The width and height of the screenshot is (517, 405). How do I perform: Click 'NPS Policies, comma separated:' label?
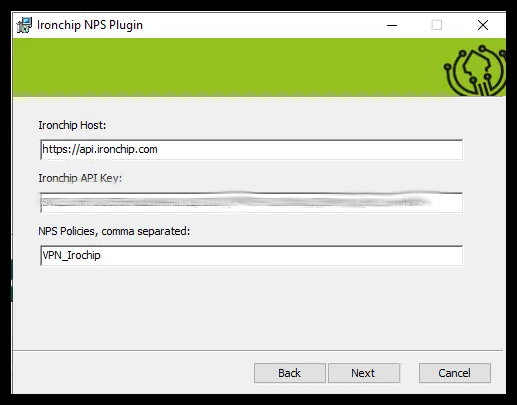point(114,231)
